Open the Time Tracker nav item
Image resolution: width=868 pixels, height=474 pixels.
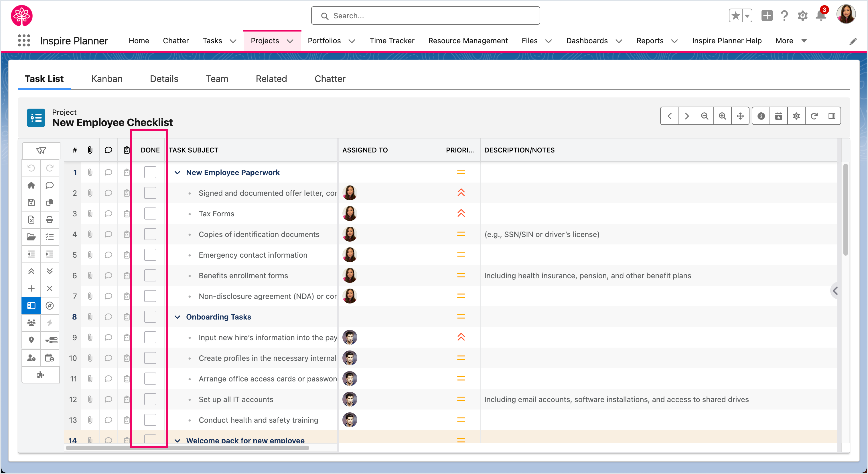[x=392, y=41]
